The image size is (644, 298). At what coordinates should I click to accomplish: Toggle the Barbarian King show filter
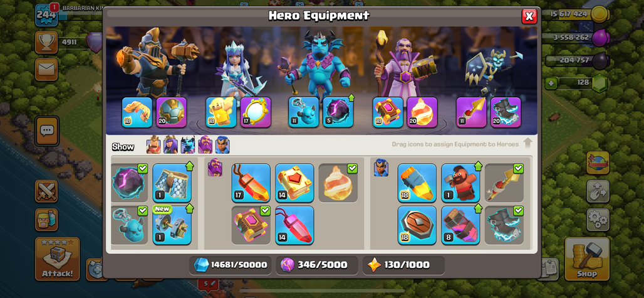point(153,145)
